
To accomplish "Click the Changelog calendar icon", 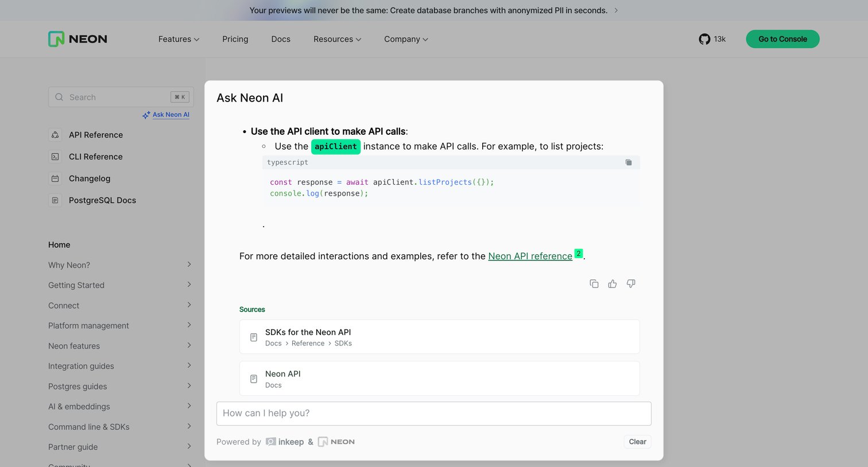I will pyautogui.click(x=55, y=178).
